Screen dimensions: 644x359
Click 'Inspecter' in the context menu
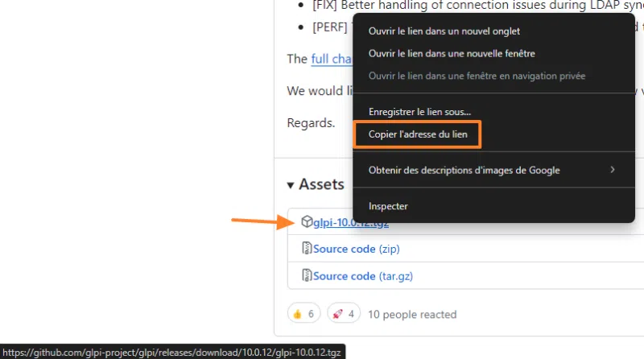(388, 206)
